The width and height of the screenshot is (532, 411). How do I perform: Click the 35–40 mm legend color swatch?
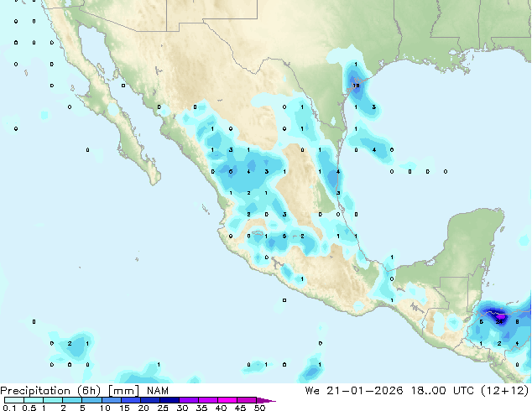(x=207, y=400)
